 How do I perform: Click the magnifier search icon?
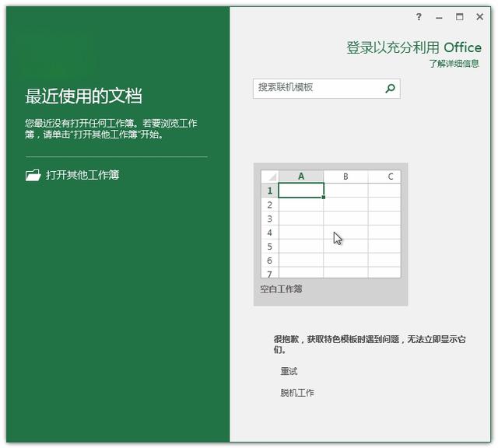coord(391,89)
